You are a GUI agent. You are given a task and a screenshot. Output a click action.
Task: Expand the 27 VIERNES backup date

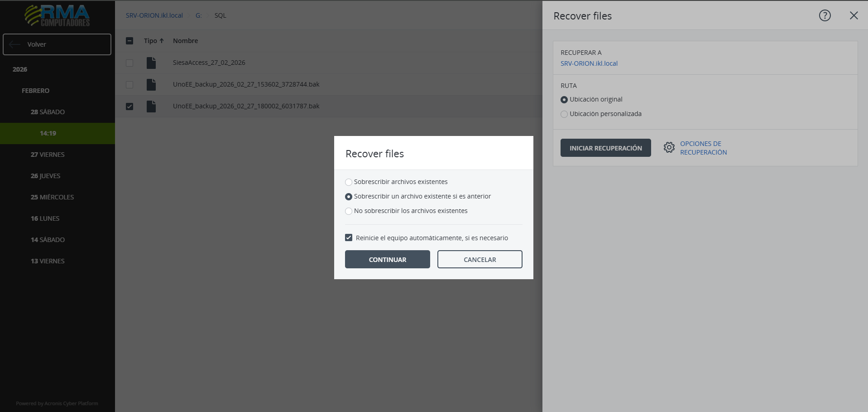[48, 155]
